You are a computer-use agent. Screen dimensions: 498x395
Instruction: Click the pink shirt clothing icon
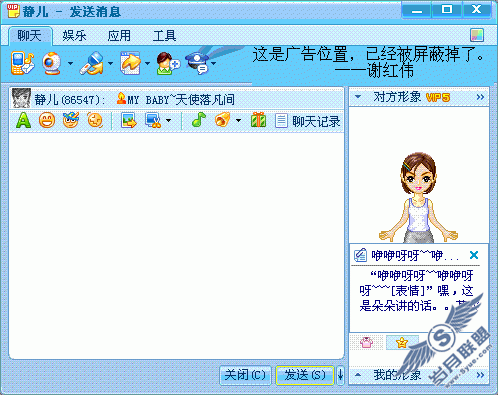366,342
